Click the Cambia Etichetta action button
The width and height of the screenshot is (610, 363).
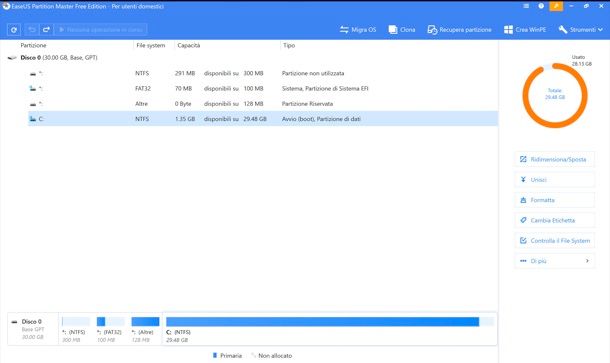coord(554,220)
